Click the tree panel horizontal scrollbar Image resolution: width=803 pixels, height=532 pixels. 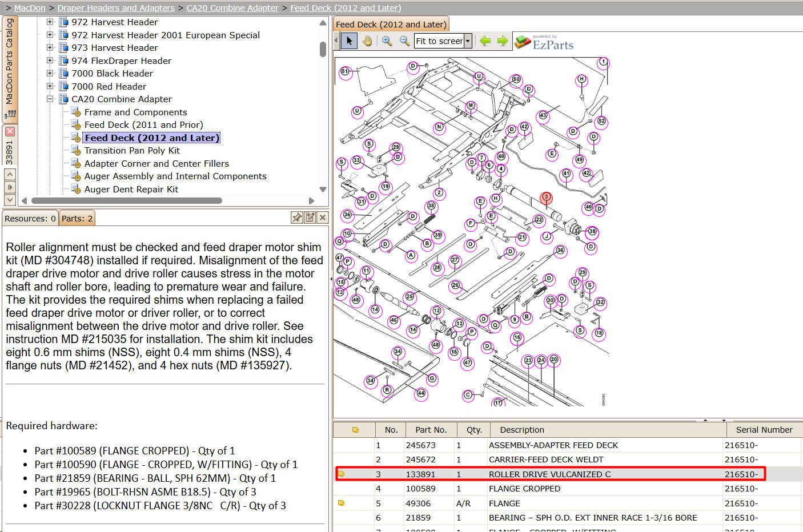[x=127, y=201]
